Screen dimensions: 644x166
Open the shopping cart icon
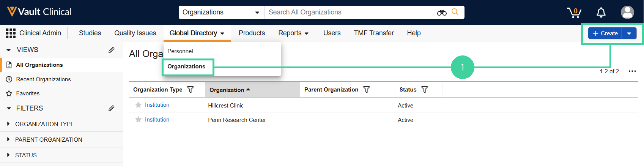(x=574, y=13)
